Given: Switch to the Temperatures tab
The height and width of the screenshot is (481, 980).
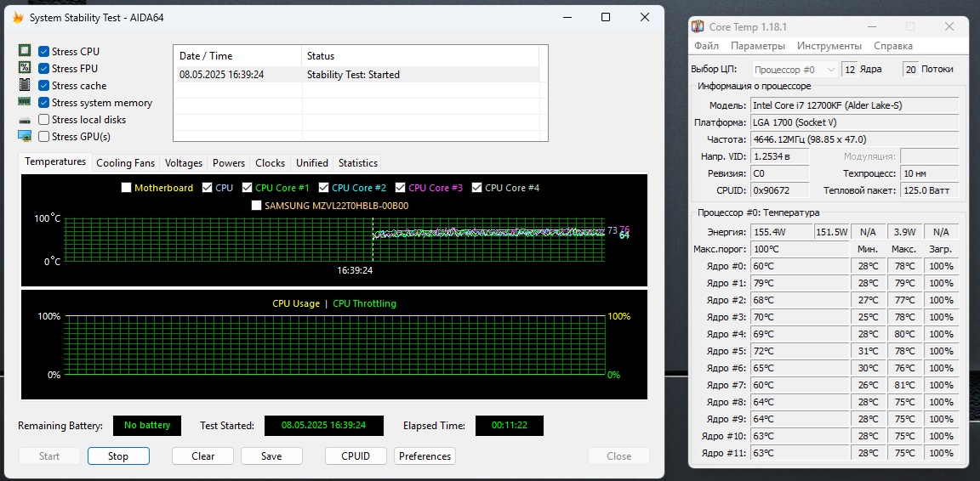Looking at the screenshot, I should 55,161.
